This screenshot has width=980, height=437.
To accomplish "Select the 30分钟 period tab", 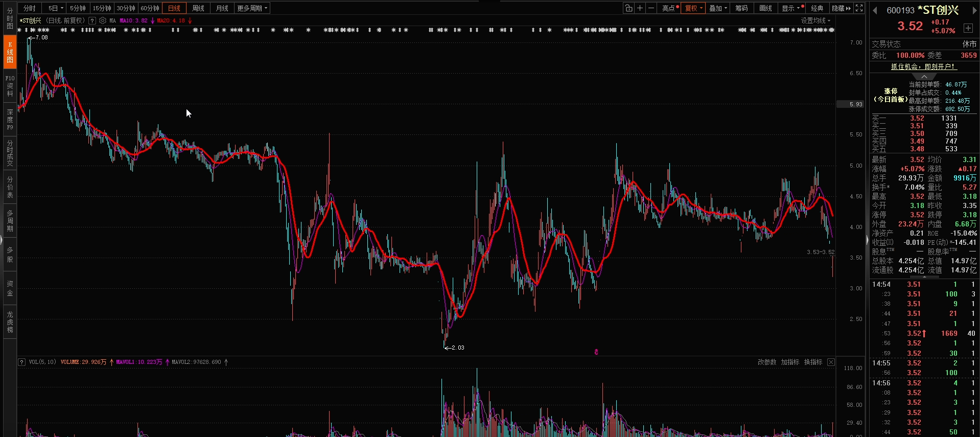I will [x=126, y=8].
